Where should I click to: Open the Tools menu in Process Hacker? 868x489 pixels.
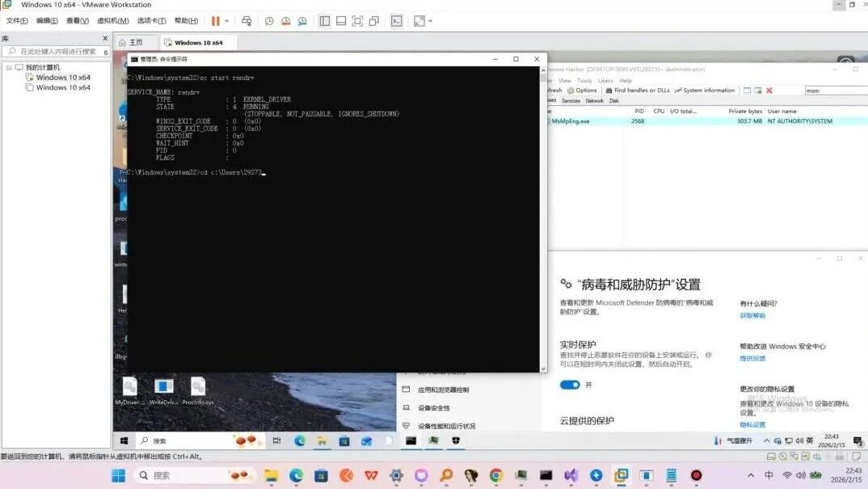[x=584, y=81]
